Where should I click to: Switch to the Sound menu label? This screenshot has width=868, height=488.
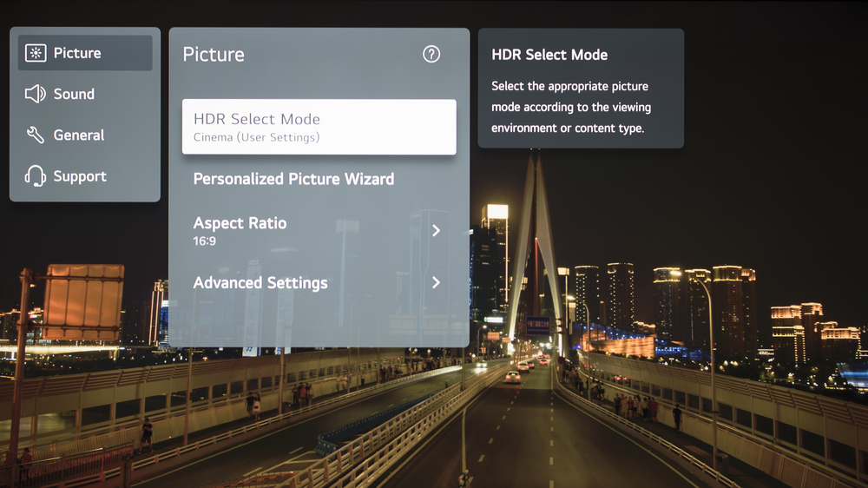pos(74,94)
